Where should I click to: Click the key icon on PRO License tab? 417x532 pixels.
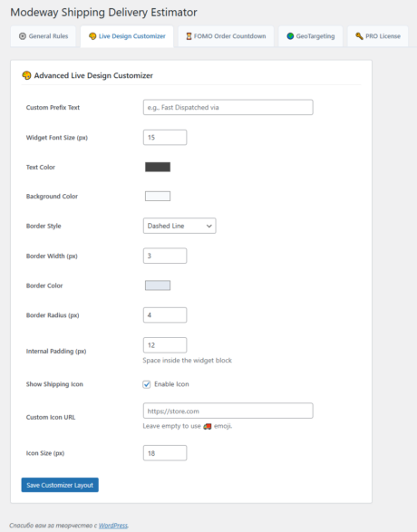point(359,36)
